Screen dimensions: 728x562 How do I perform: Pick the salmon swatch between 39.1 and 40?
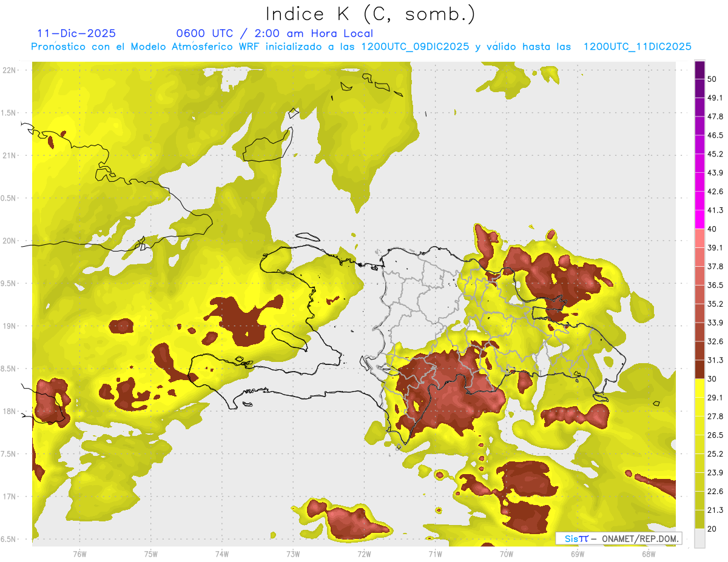700,239
